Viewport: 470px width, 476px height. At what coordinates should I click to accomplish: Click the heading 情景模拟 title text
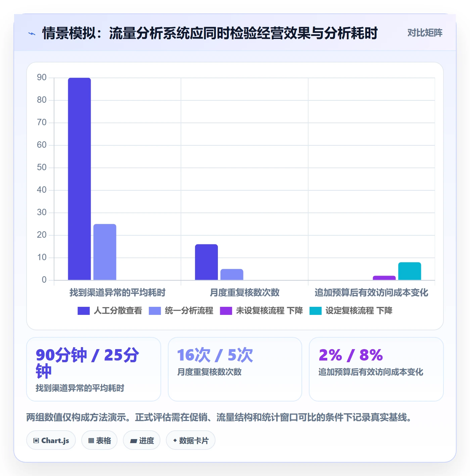pyautogui.click(x=210, y=33)
